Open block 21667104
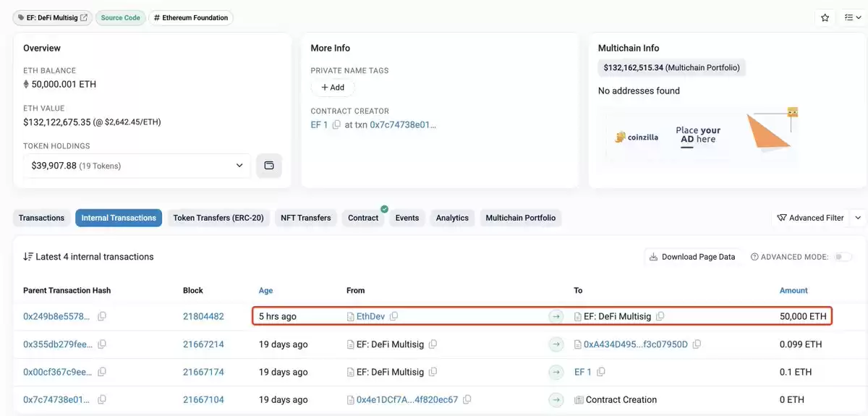The width and height of the screenshot is (868, 416). pyautogui.click(x=203, y=399)
